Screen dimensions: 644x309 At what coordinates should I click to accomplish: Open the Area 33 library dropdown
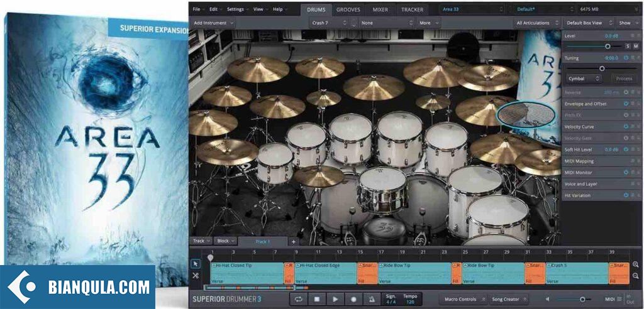pos(472,9)
